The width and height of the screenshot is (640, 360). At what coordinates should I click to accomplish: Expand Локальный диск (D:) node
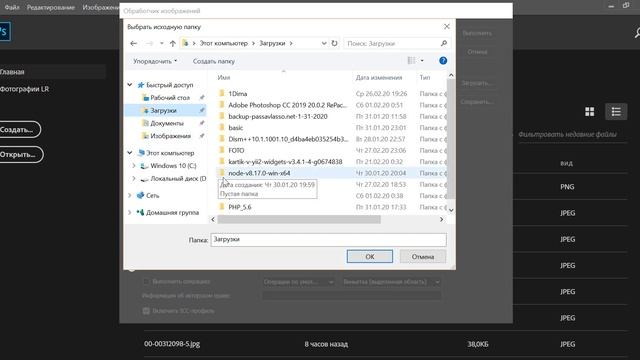[x=134, y=179]
